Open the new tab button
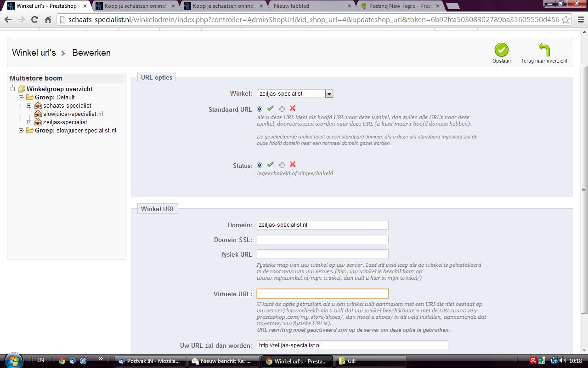 (452, 6)
